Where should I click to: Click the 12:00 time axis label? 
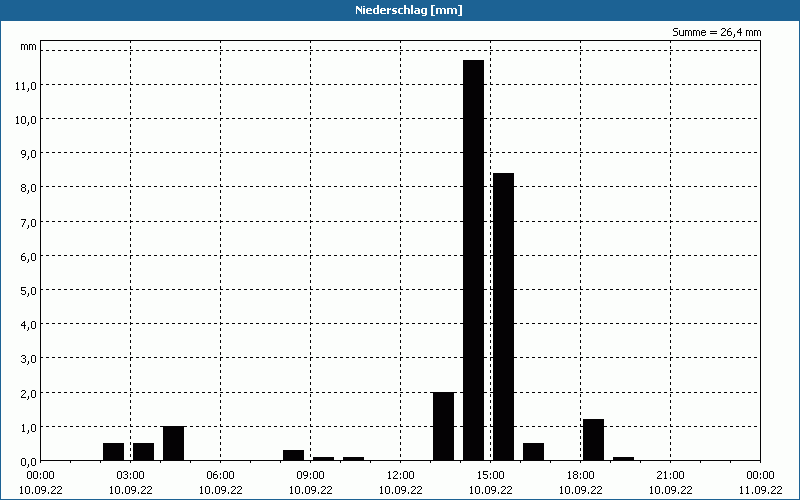[401, 476]
